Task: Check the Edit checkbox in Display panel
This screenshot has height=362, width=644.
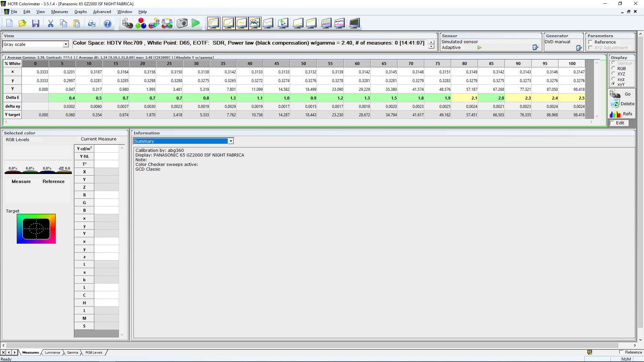Action: point(612,123)
